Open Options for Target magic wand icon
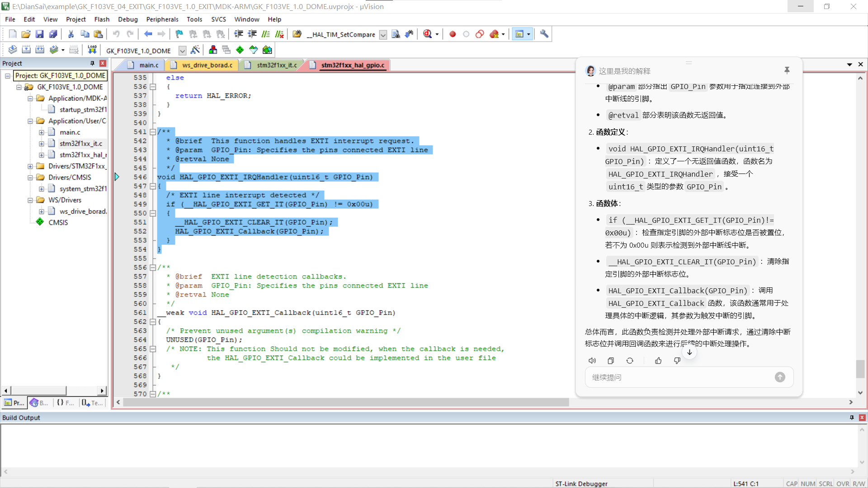868x488 pixels. click(x=195, y=50)
